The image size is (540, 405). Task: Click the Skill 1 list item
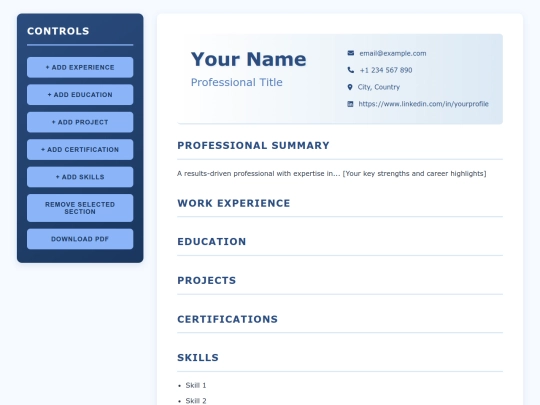point(196,385)
